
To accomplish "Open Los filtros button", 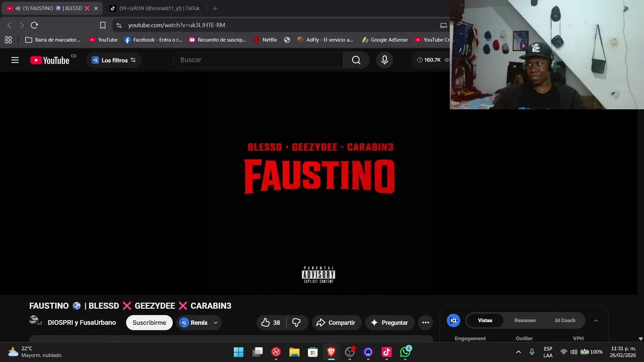I will coord(114,60).
